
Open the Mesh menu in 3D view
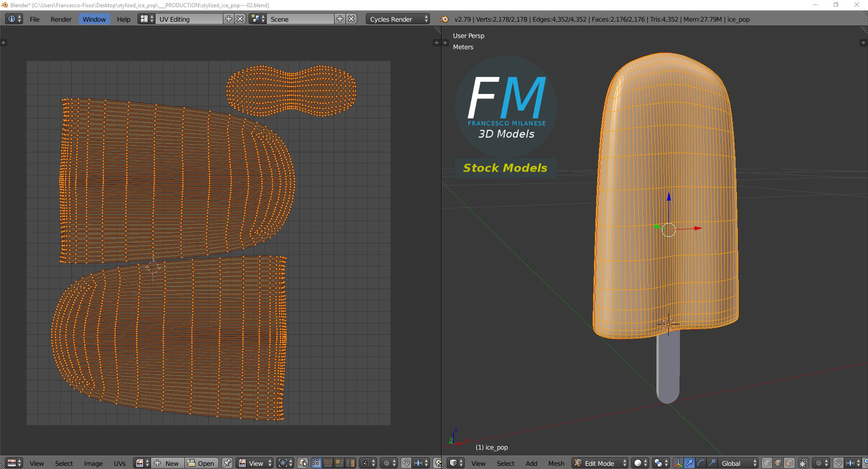(556, 463)
